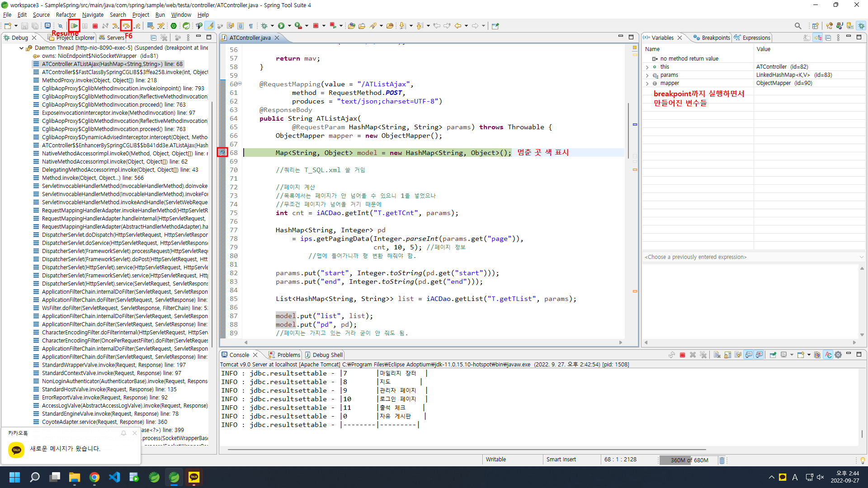The image size is (868, 488).
Task: Toggle Scroll Lock in Console toolbar
Action: click(727, 355)
